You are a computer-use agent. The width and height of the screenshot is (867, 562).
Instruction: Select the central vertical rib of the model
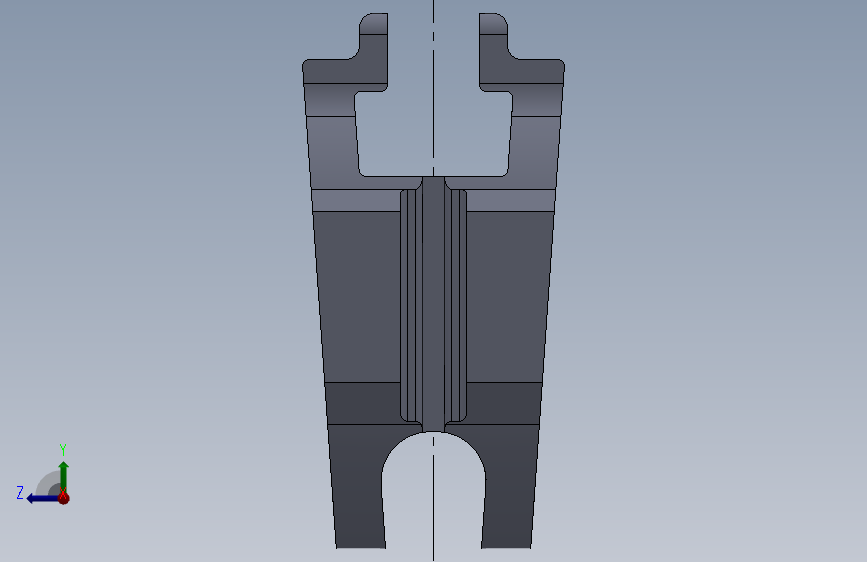coord(434,304)
